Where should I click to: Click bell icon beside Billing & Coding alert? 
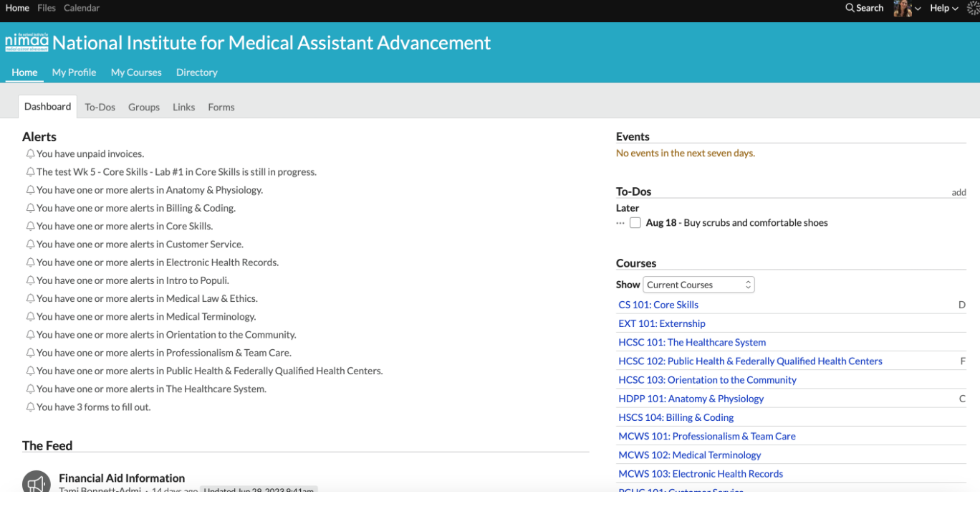[30, 208]
